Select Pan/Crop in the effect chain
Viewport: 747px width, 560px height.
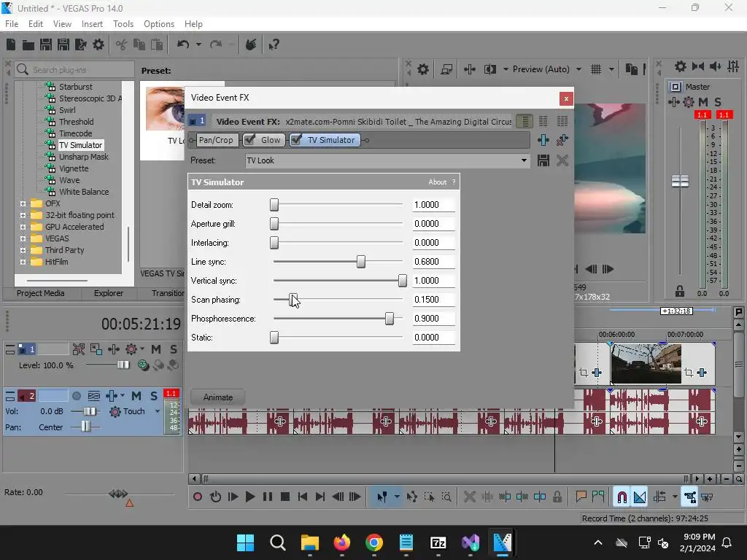tap(216, 140)
